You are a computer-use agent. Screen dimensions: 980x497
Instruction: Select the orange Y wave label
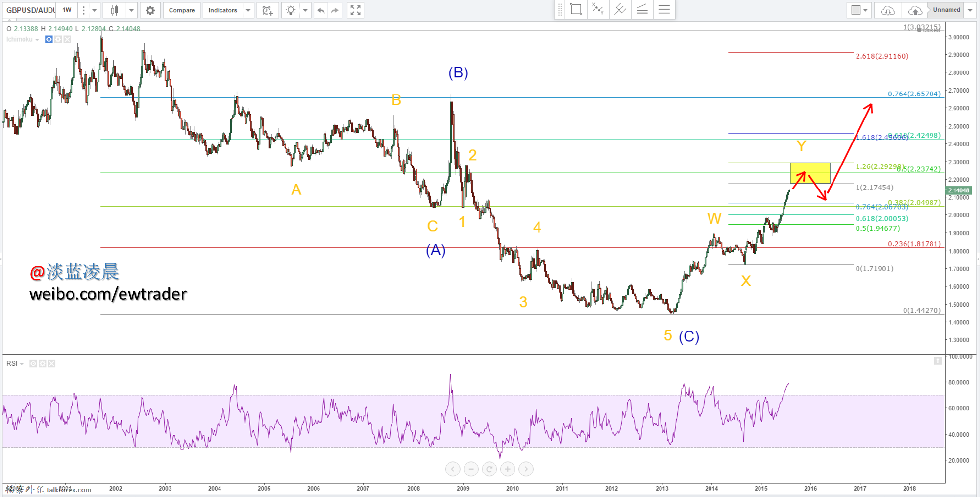point(801,146)
